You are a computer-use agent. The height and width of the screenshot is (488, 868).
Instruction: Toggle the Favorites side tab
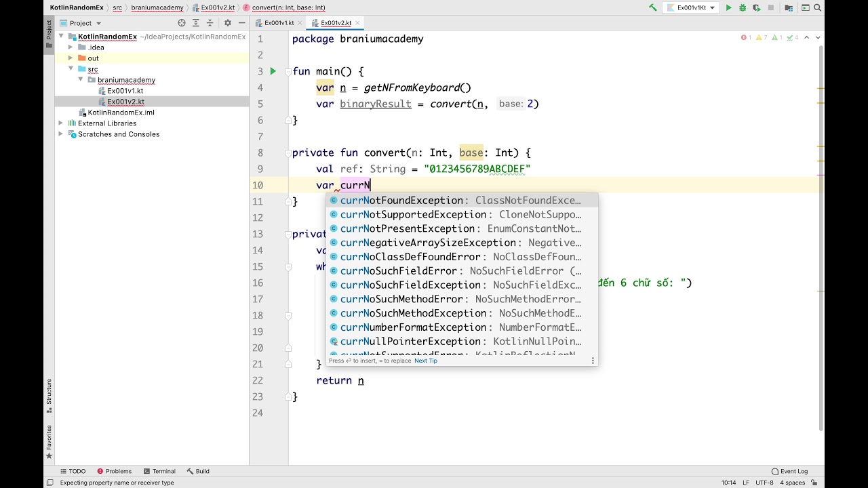pyautogui.click(x=49, y=442)
